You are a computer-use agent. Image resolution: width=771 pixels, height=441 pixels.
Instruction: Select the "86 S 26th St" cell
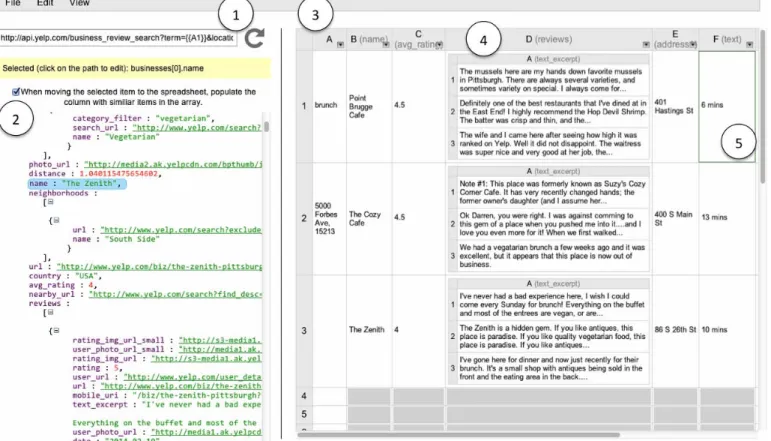pyautogui.click(x=675, y=330)
